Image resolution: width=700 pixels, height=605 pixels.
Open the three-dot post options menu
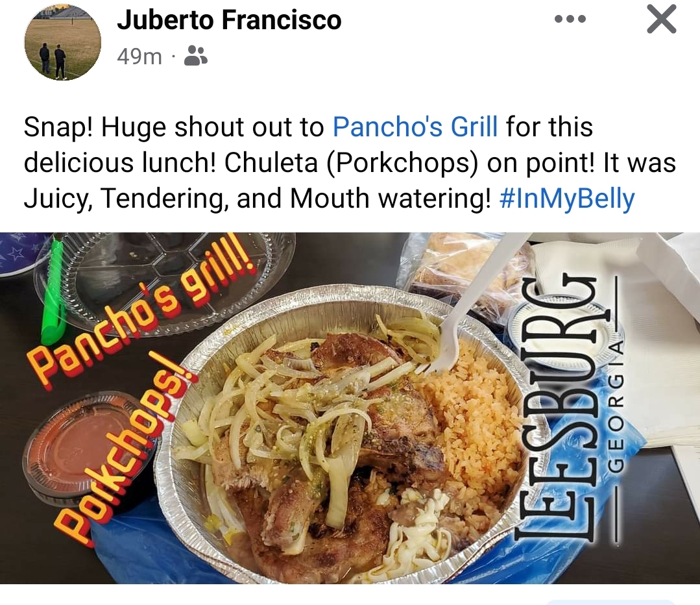click(570, 19)
